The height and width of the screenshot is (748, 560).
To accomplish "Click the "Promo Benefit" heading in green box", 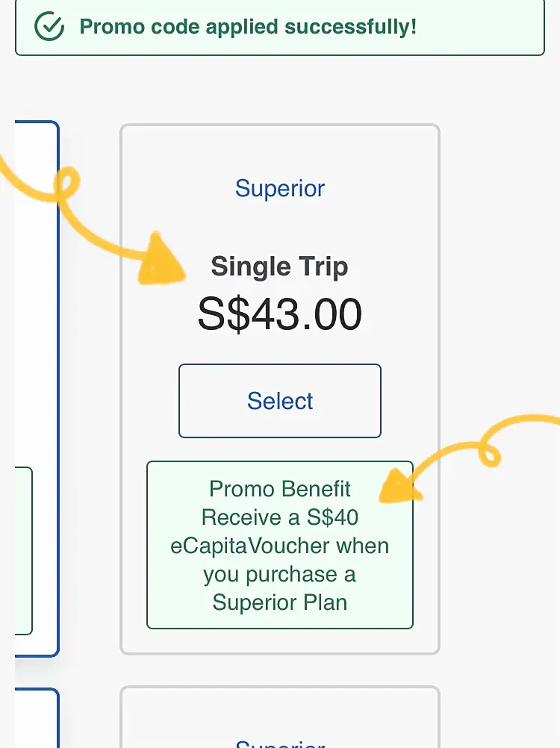I will click(279, 489).
